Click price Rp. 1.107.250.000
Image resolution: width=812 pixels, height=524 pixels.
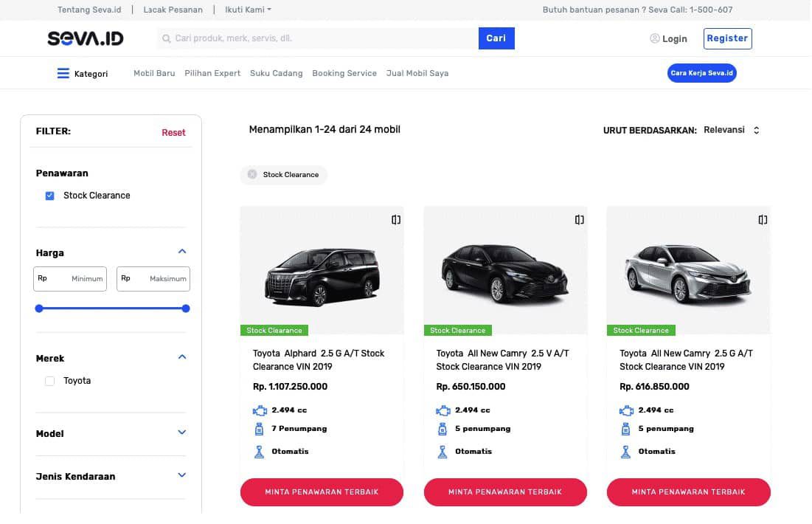coord(290,387)
